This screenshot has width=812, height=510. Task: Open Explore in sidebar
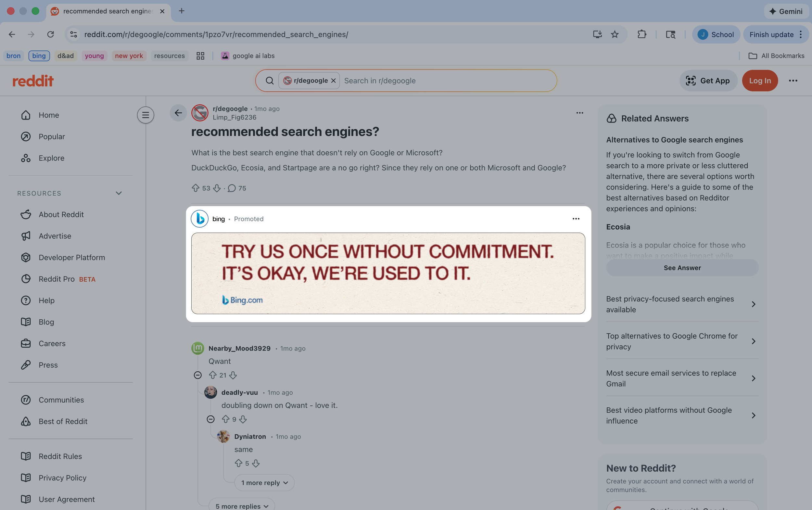tap(51, 158)
